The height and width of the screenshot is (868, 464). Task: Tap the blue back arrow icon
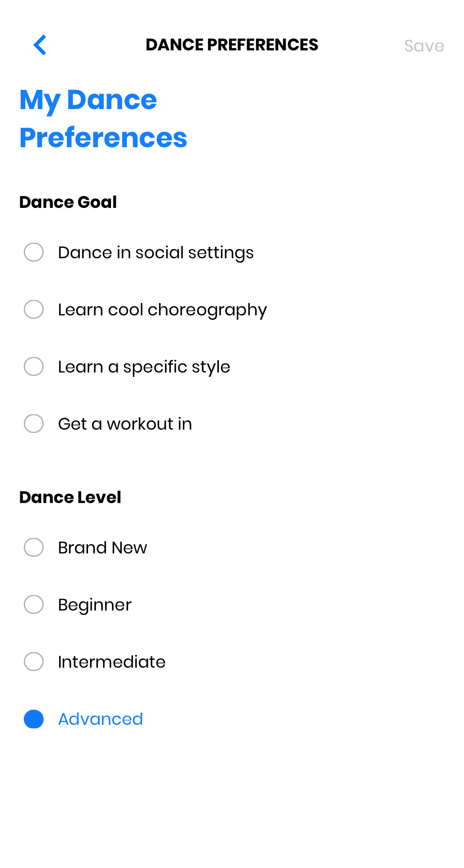[x=40, y=45]
